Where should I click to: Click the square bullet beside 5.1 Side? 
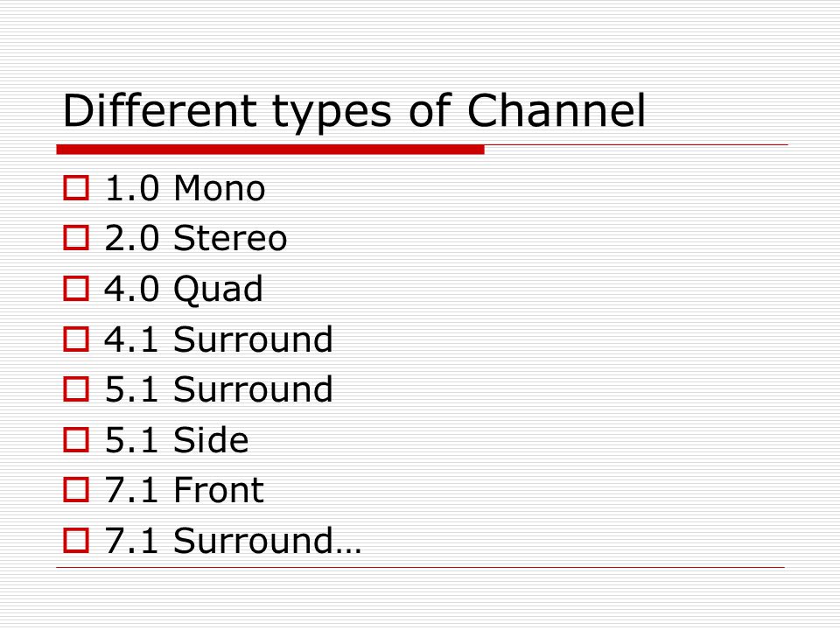[76, 439]
